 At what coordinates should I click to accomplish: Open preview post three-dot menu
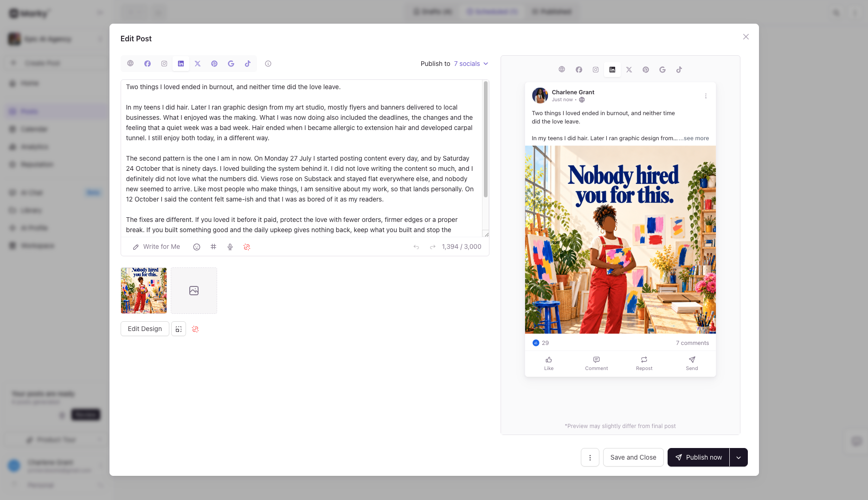click(706, 96)
